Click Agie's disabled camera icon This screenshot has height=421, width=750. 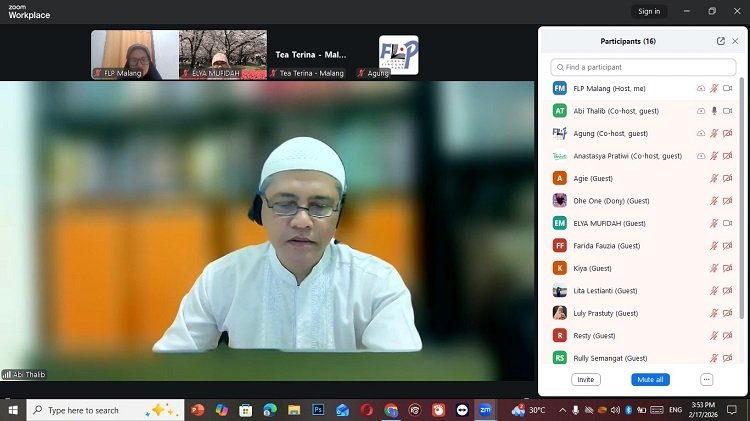[x=728, y=178]
